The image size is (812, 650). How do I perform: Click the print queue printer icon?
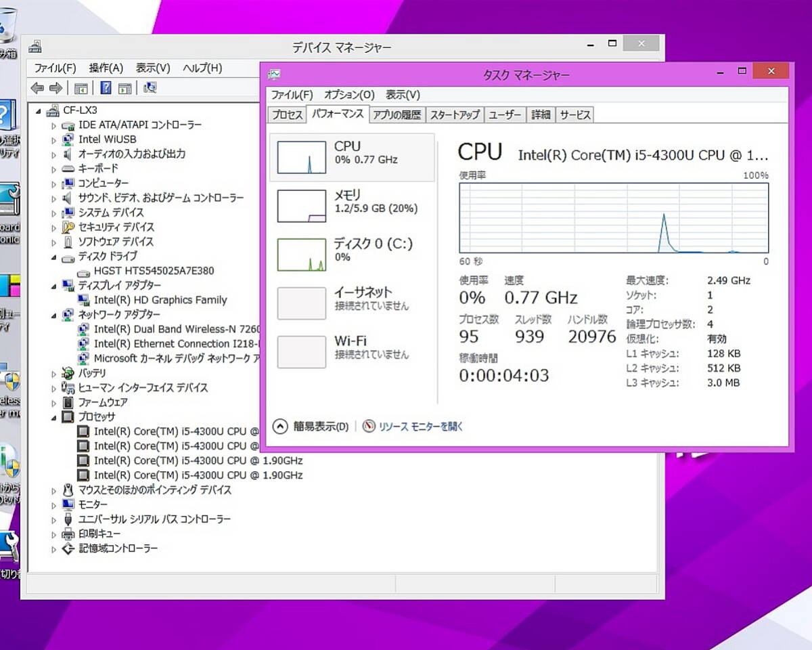pos(68,534)
